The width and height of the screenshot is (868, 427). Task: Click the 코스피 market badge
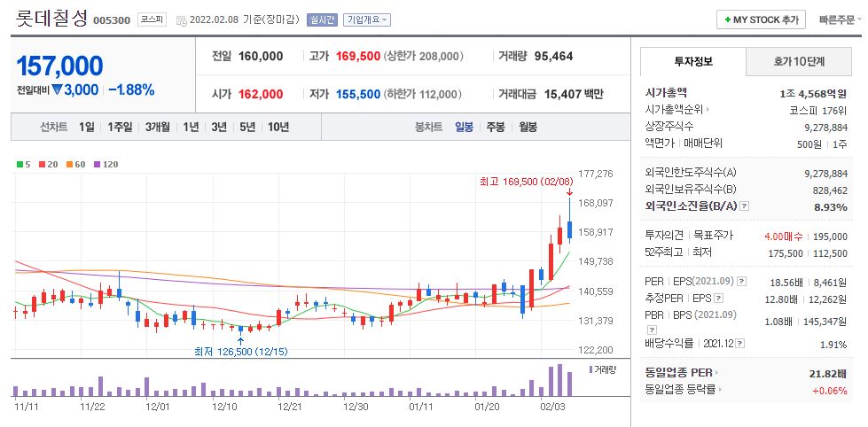tap(152, 19)
